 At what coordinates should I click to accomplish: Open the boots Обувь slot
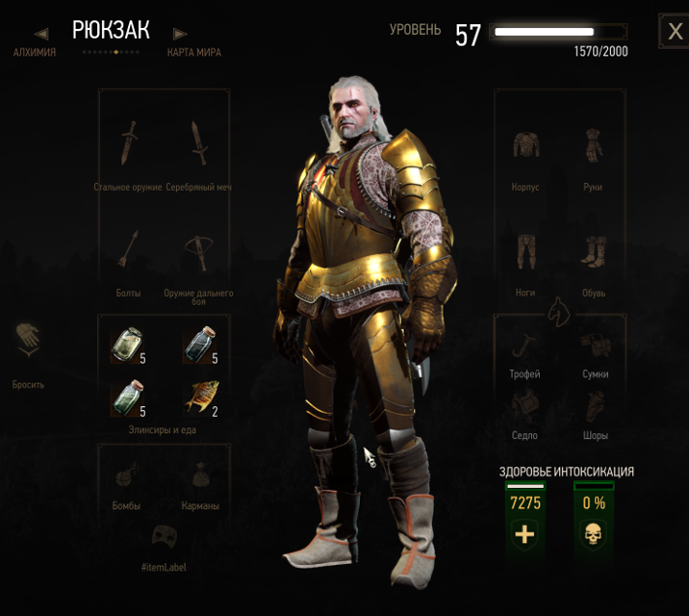click(x=594, y=252)
